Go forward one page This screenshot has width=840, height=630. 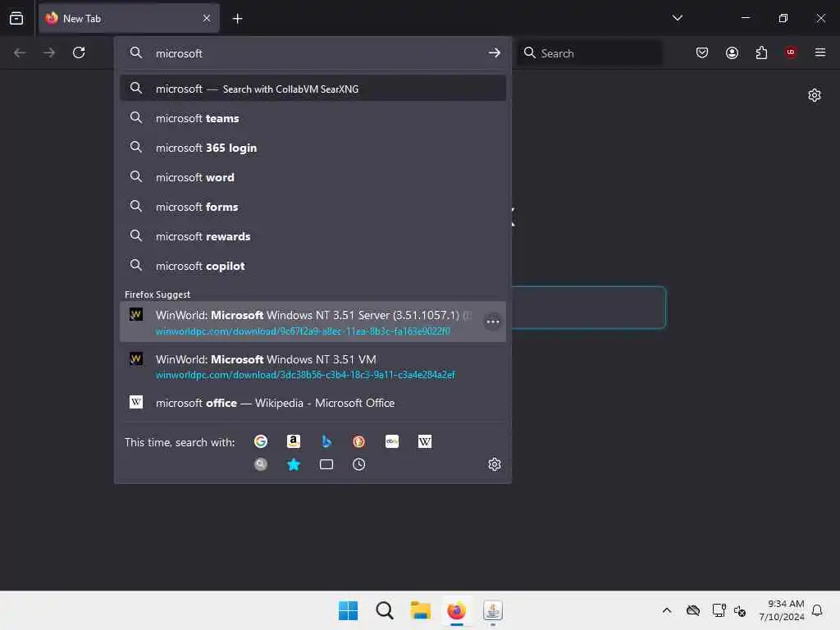(x=49, y=52)
